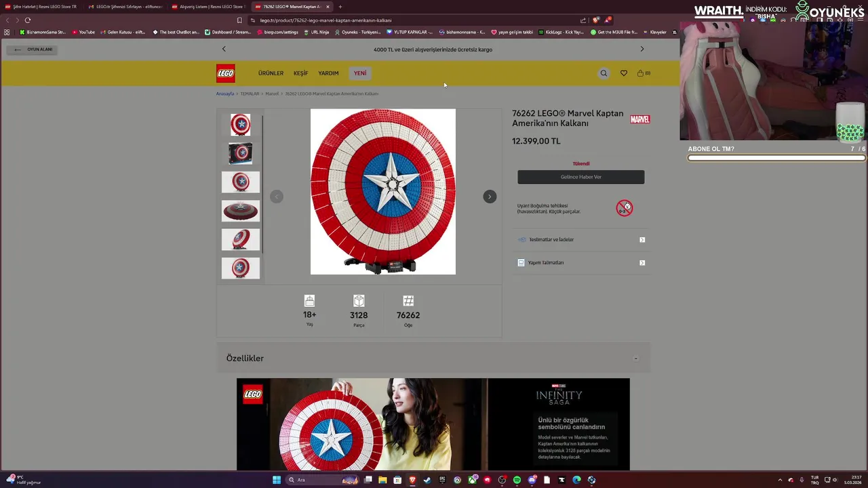This screenshot has width=868, height=488.
Task: Click the Marvel brand logo
Action: pos(640,119)
